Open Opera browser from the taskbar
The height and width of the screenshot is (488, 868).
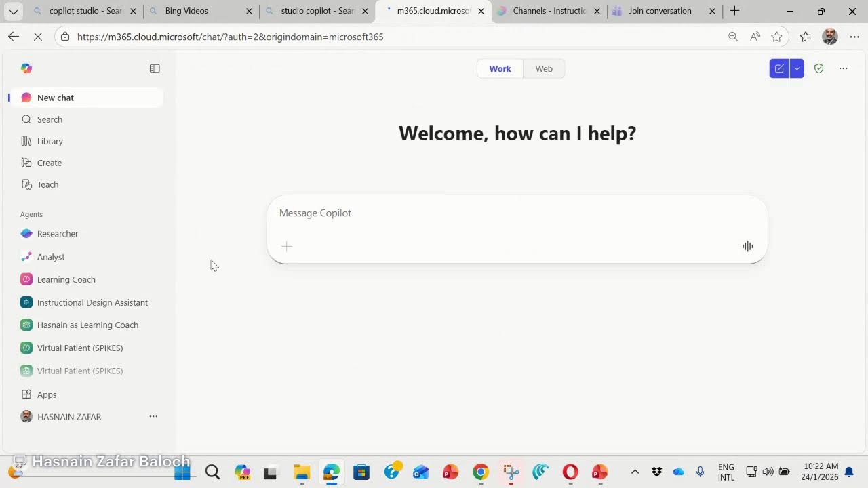pyautogui.click(x=570, y=472)
